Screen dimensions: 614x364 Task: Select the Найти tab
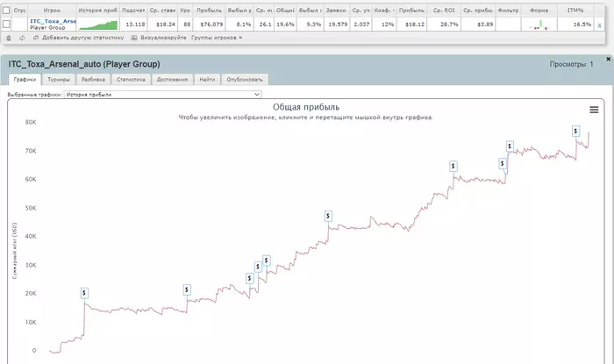(x=207, y=80)
